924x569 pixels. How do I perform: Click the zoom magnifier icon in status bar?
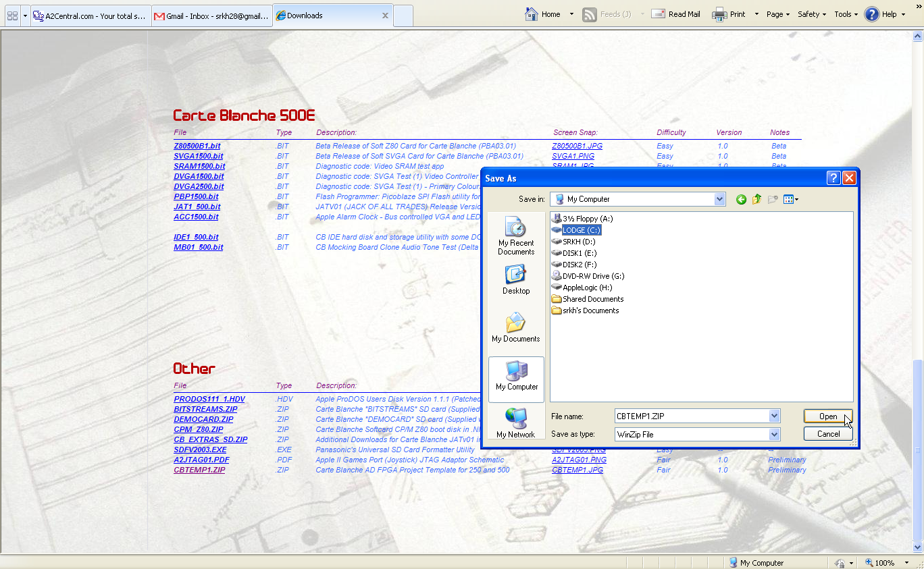(x=869, y=562)
